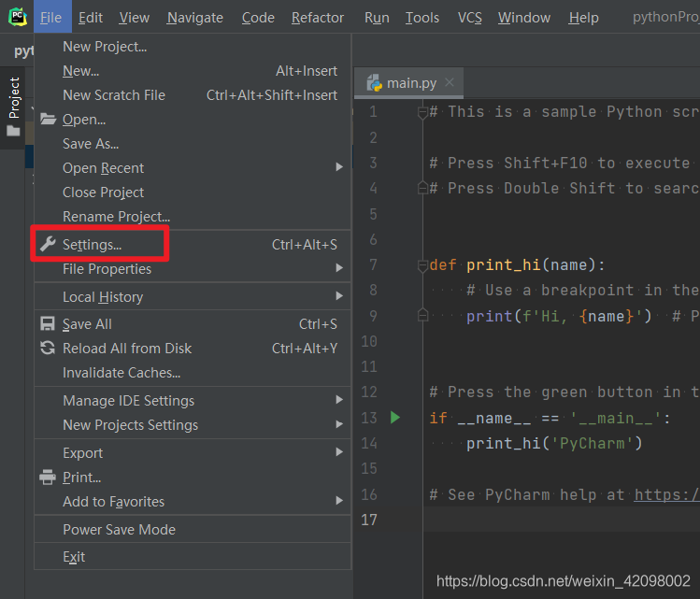Open the Edit menu

coord(91,18)
